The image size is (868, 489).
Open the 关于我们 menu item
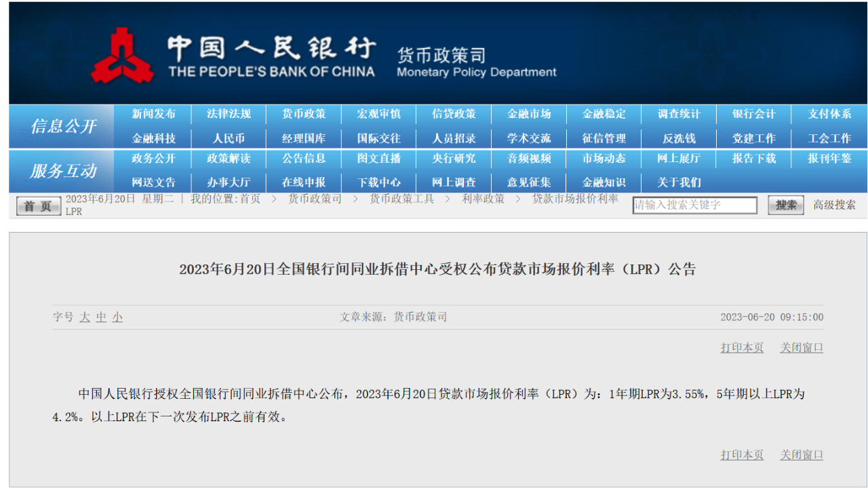pyautogui.click(x=679, y=182)
